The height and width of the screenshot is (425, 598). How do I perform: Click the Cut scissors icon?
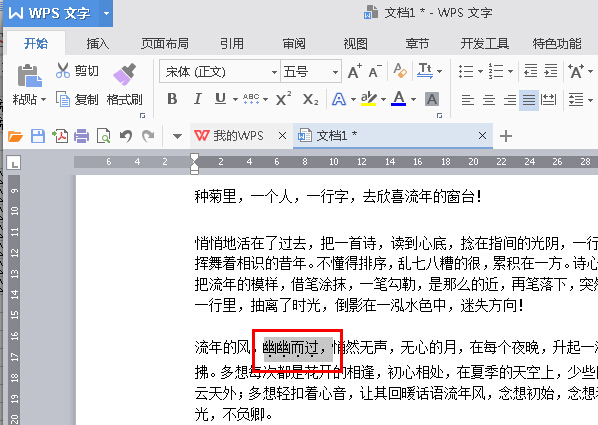tap(63, 71)
